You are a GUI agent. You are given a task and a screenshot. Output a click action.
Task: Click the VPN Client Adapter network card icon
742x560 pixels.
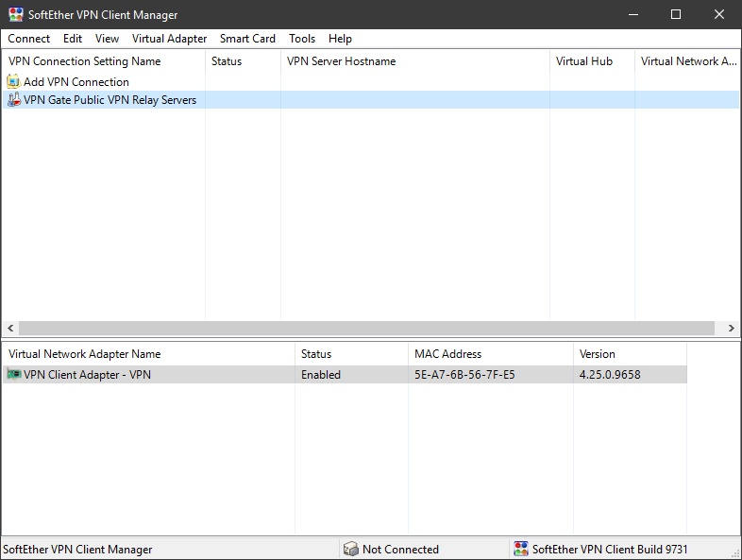(x=14, y=374)
